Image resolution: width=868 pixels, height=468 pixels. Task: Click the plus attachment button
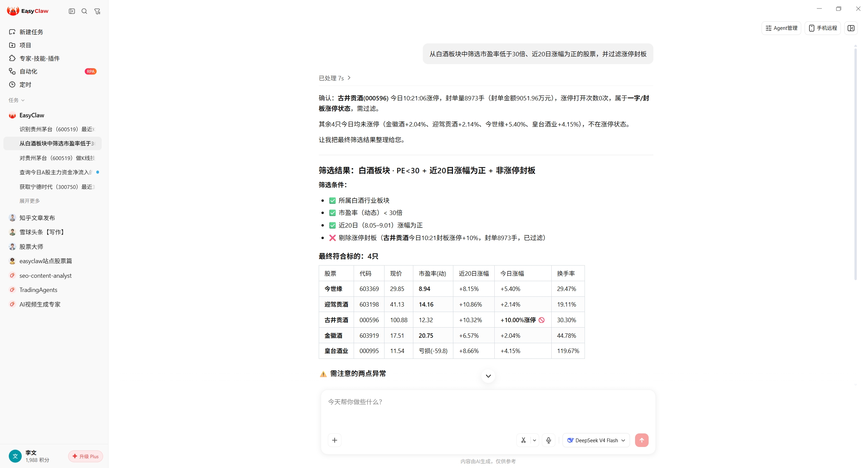335,440
